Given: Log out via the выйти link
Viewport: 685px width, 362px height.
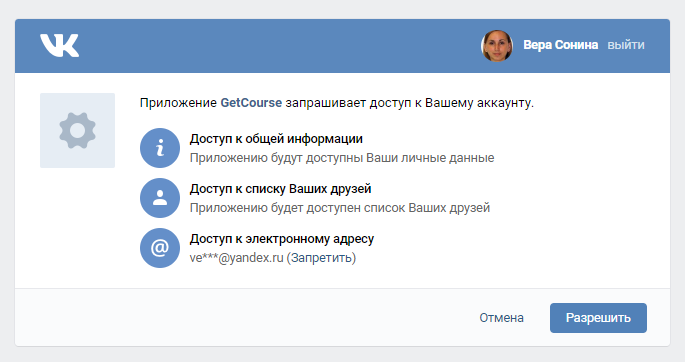Looking at the screenshot, I should click(x=626, y=45).
